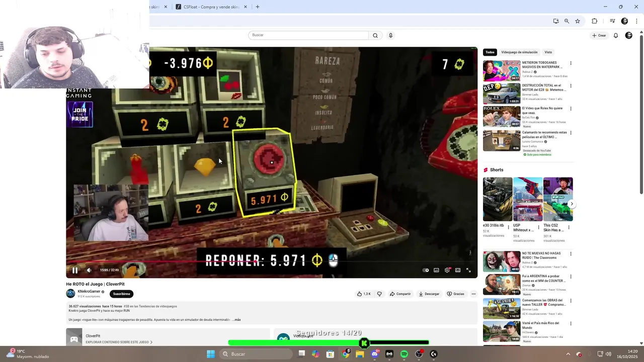Show hidden system tray icons
The image size is (644, 362).
coord(568,354)
